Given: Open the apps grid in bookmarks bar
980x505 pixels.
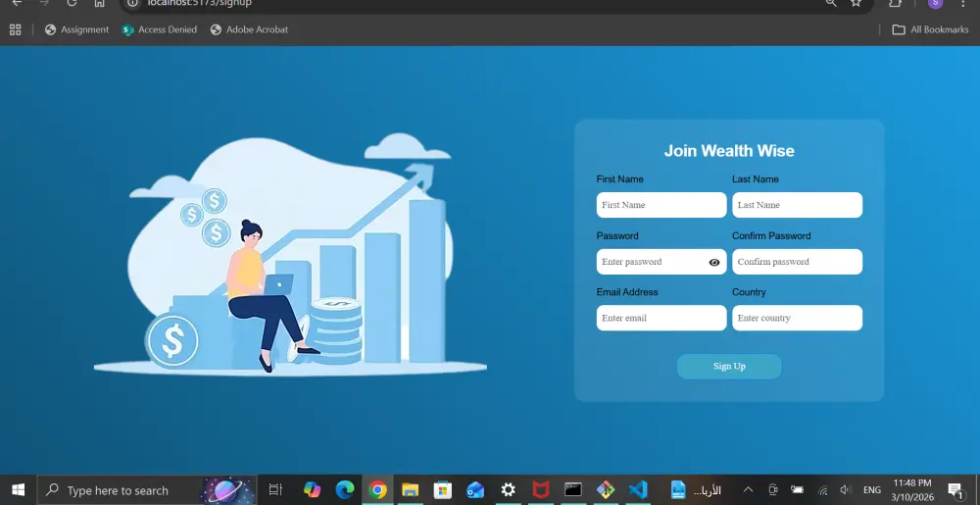Looking at the screenshot, I should point(16,29).
